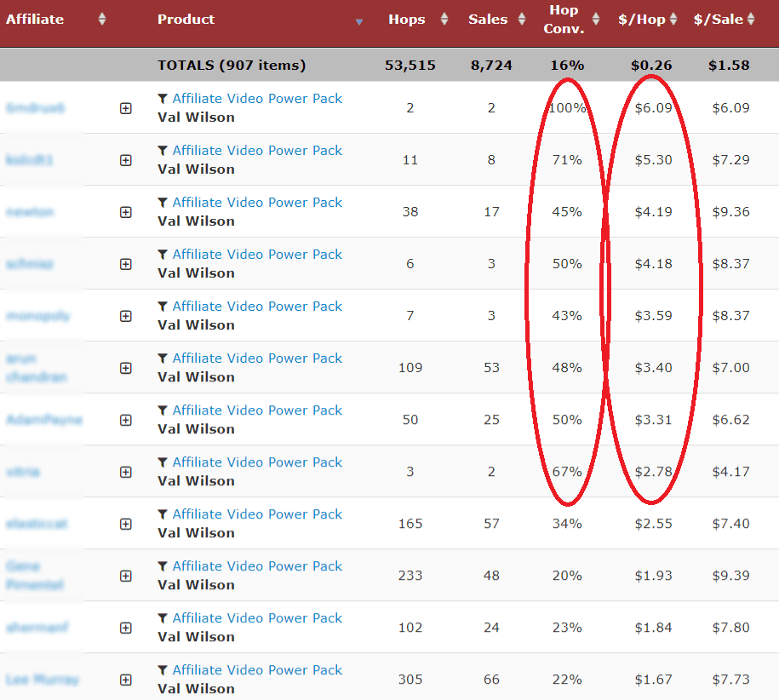Expand the first row with 100% hop conversion
Screen dimensions: 779x700
click(126, 108)
